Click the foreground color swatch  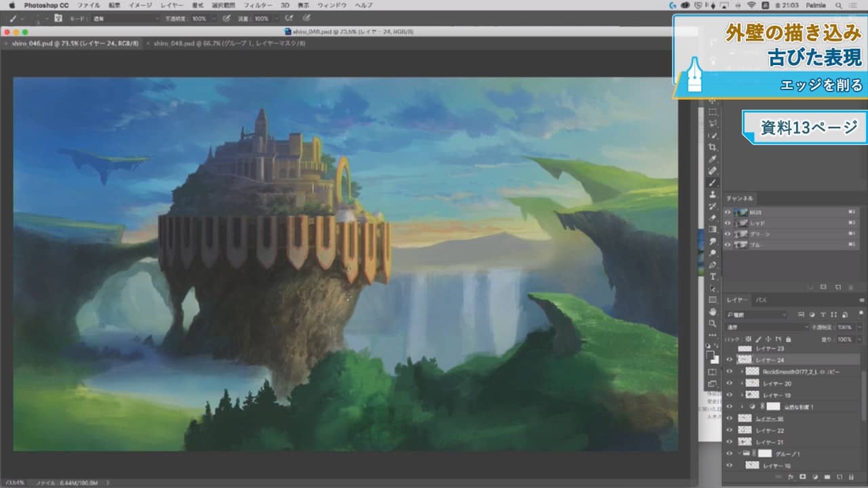coord(710,354)
